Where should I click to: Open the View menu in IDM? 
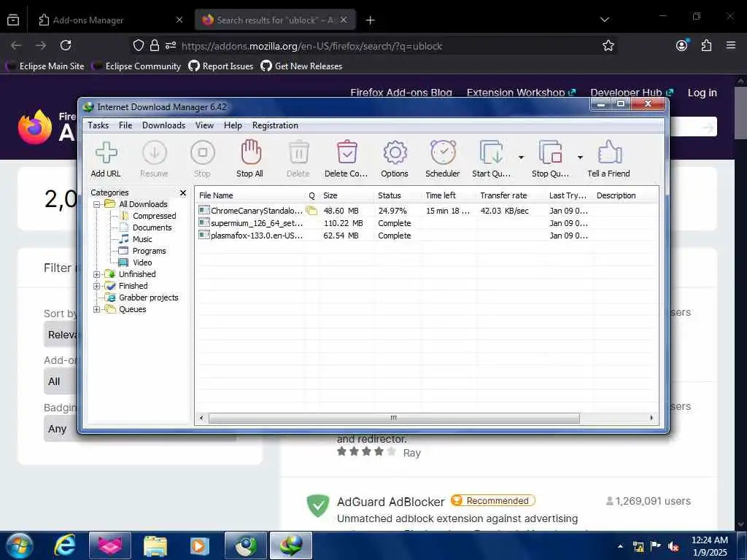click(x=204, y=125)
